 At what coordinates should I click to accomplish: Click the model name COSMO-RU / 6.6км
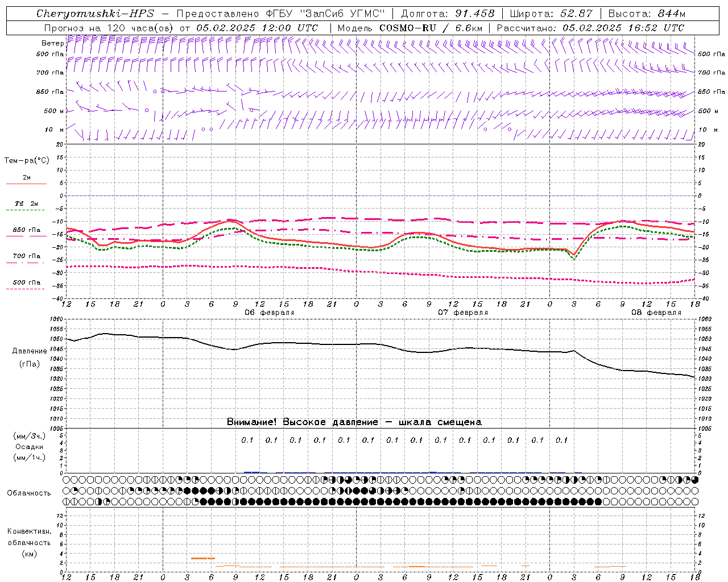431,28
